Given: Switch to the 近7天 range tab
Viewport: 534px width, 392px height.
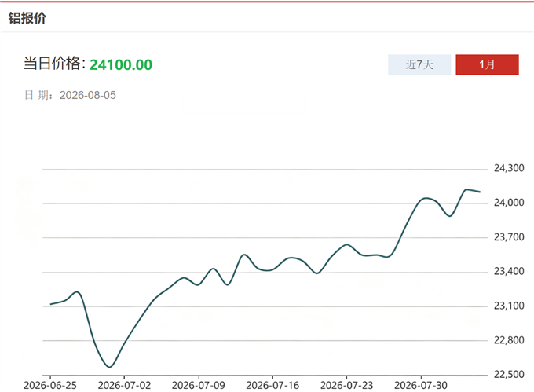Looking at the screenshot, I should coord(419,64).
